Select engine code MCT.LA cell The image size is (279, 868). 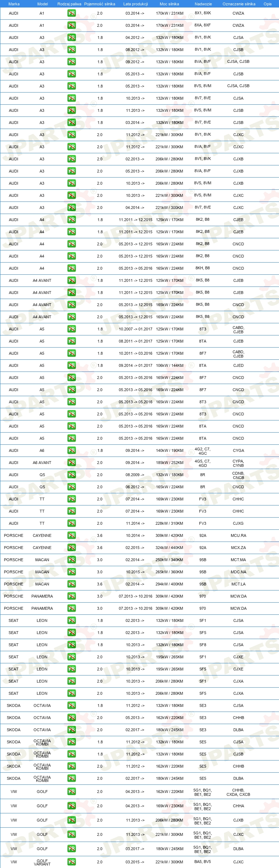238,584
